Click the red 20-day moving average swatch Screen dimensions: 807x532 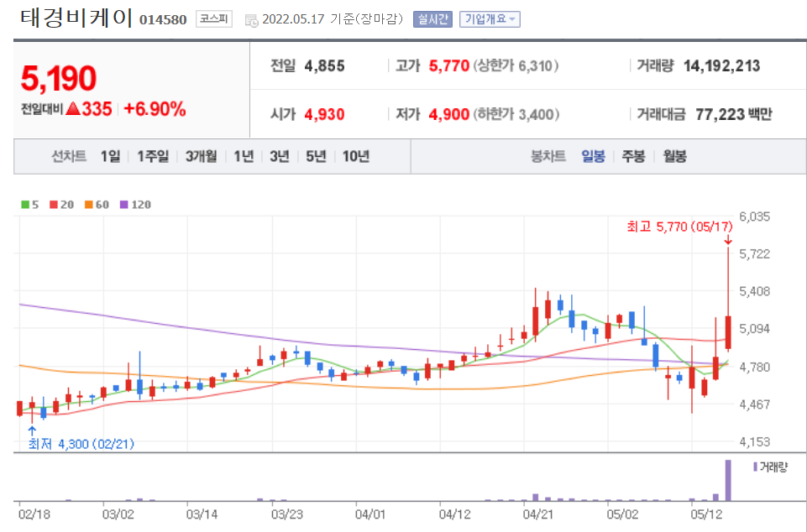point(54,205)
